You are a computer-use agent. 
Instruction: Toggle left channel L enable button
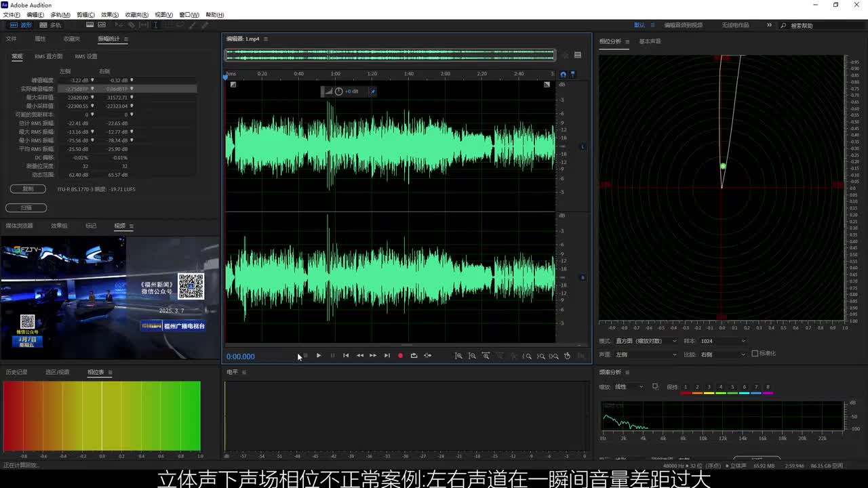click(x=583, y=146)
